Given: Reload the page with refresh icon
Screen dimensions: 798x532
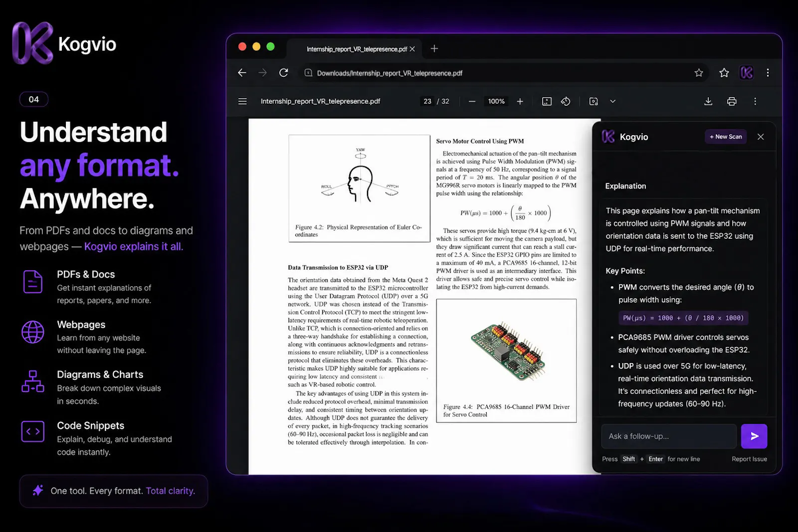Looking at the screenshot, I should [x=283, y=73].
